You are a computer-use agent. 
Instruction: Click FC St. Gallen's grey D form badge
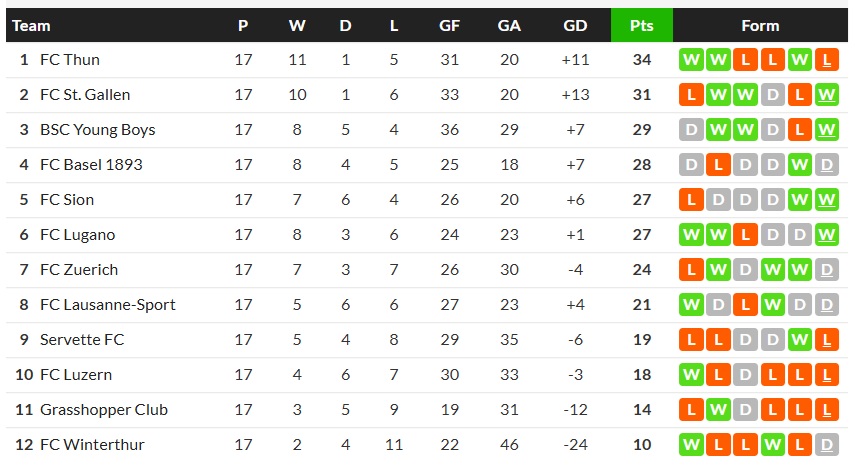[772, 95]
